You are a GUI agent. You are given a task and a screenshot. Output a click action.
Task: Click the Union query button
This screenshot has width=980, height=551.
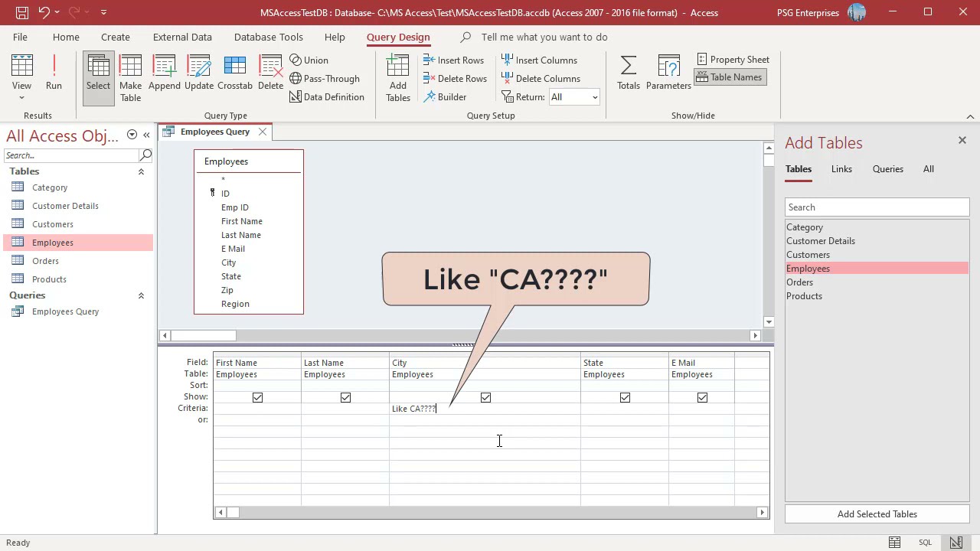309,60
